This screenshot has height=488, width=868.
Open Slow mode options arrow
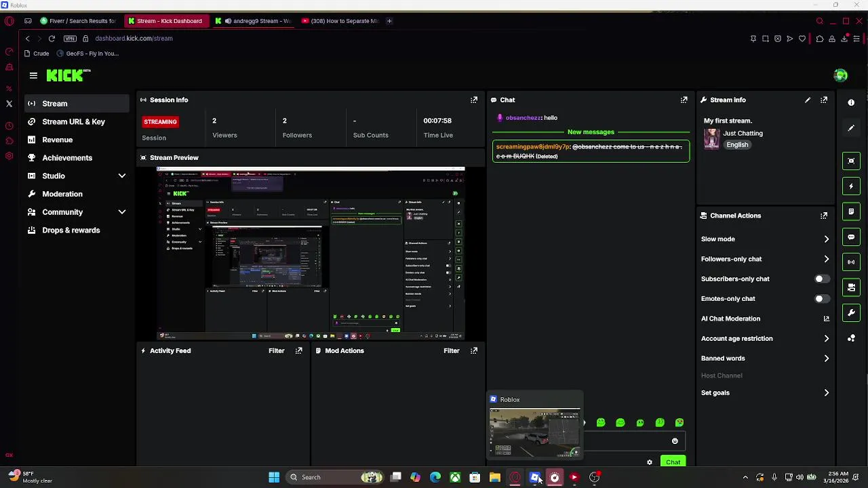(826, 239)
